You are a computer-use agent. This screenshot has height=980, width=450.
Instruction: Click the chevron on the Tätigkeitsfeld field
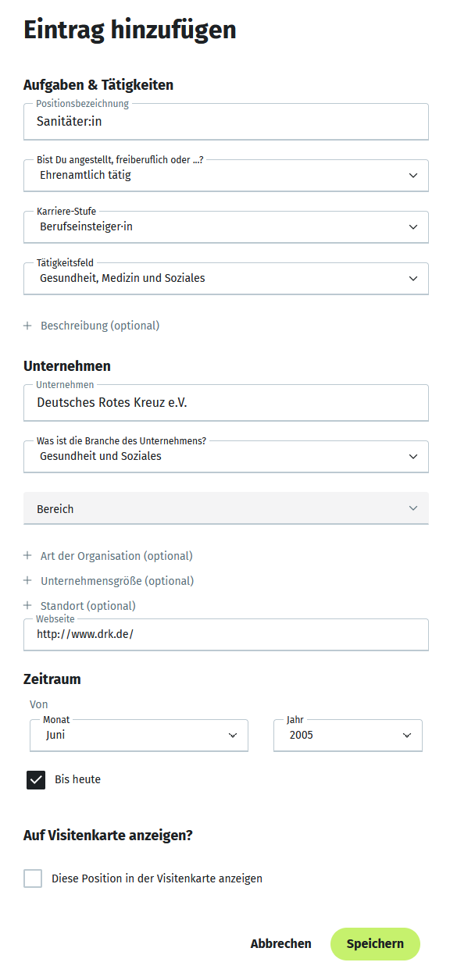(x=415, y=278)
